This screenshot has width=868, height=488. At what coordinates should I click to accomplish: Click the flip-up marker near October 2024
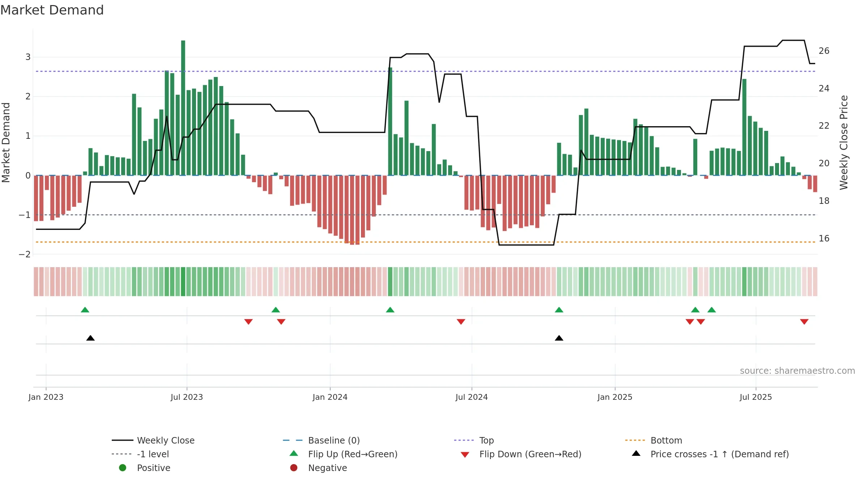[x=559, y=310]
